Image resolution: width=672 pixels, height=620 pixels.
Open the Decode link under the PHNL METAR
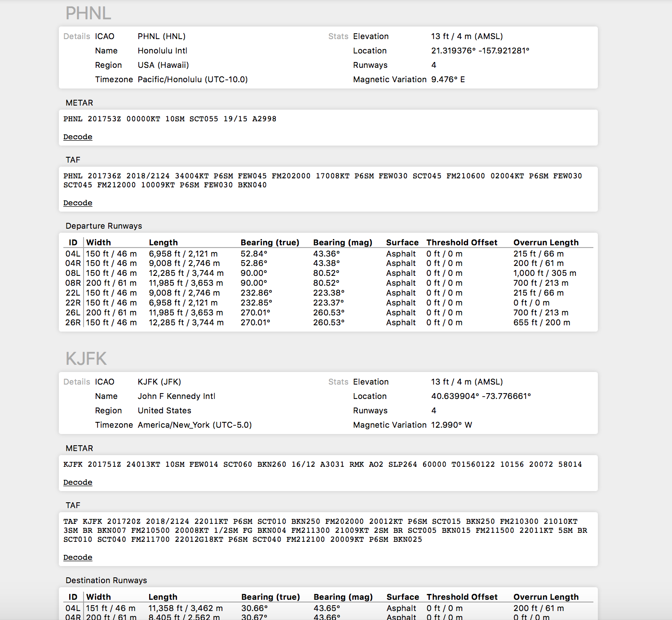[x=78, y=137]
